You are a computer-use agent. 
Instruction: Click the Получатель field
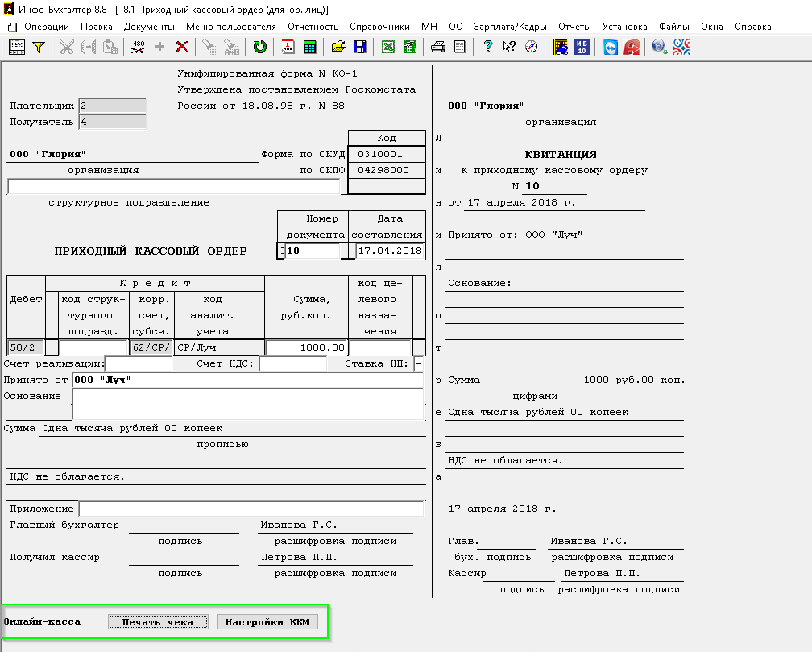(x=113, y=122)
